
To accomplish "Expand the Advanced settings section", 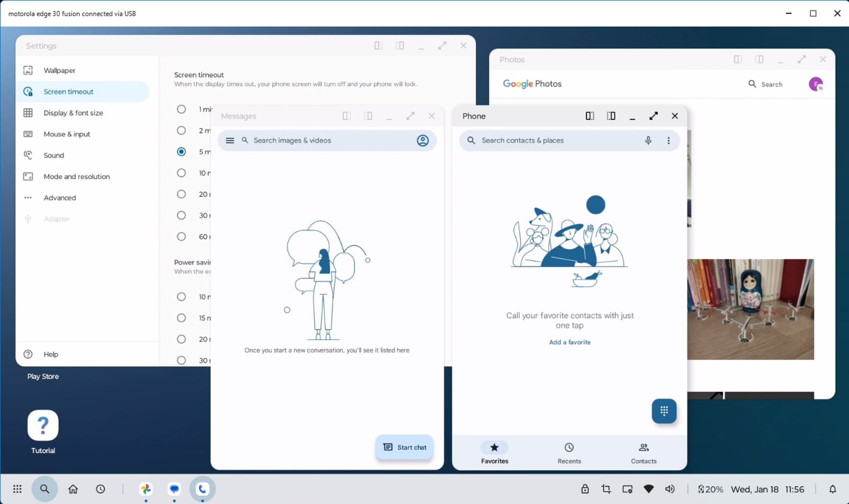I will click(x=60, y=198).
